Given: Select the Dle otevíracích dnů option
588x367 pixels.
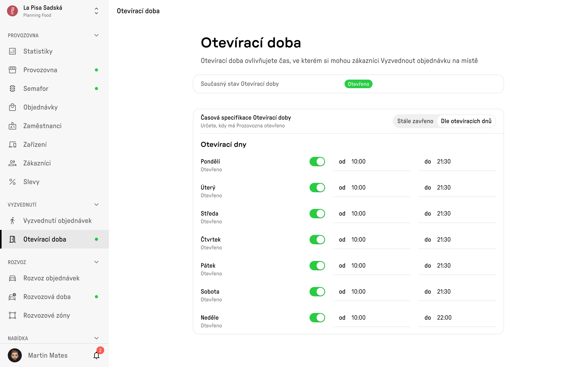Looking at the screenshot, I should tap(466, 121).
